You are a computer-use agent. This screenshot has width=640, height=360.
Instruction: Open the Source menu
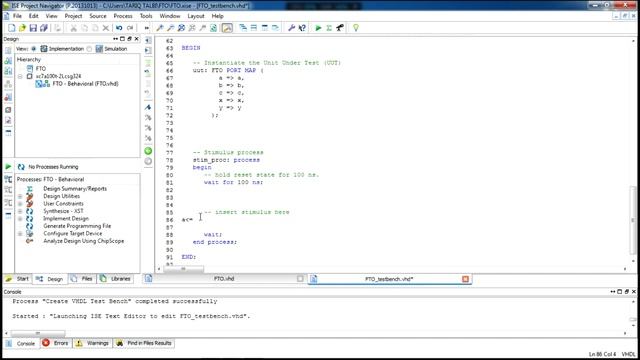click(98, 16)
